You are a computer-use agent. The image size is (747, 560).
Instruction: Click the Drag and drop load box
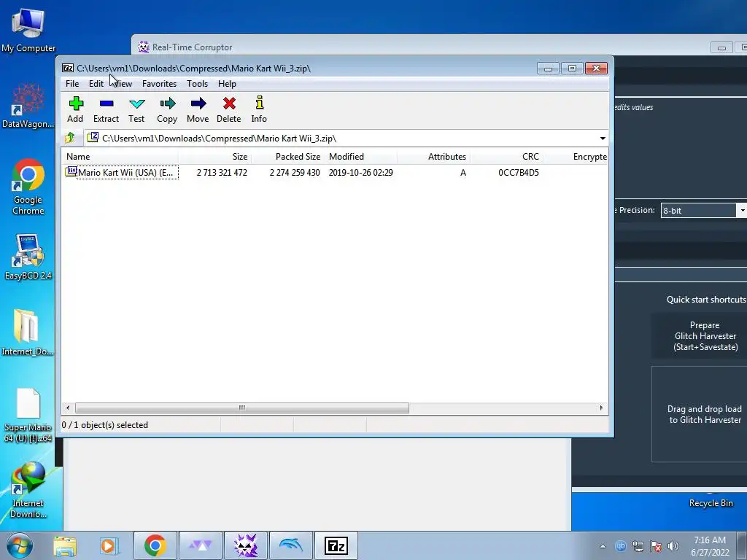click(x=700, y=414)
